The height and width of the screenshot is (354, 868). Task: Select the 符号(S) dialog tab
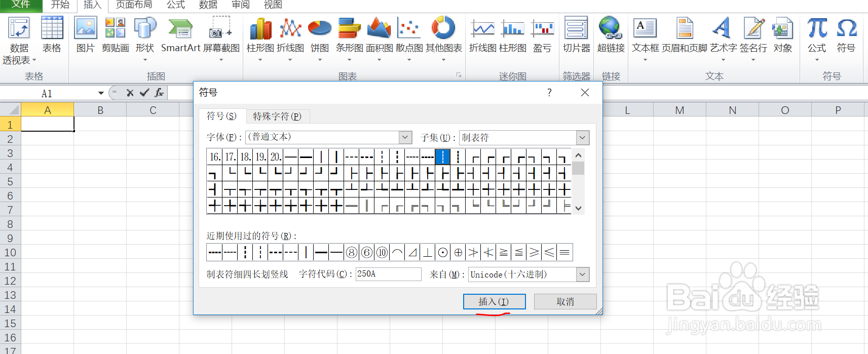click(x=221, y=116)
